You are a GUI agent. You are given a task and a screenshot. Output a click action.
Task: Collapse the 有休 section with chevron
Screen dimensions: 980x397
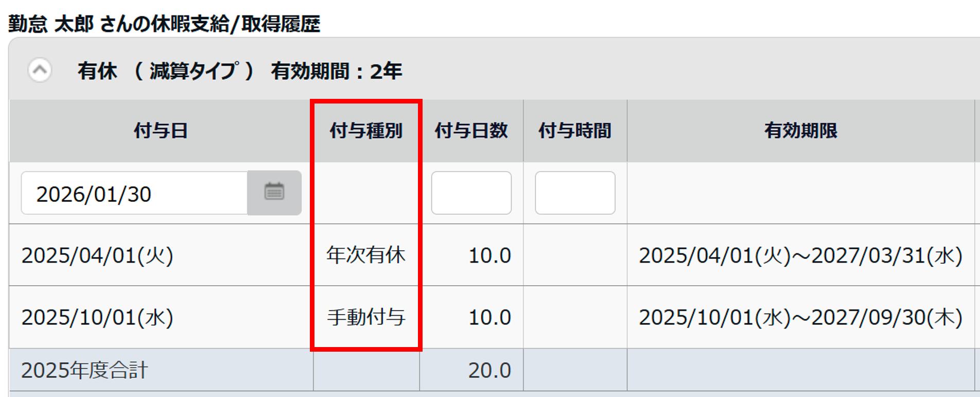click(40, 70)
